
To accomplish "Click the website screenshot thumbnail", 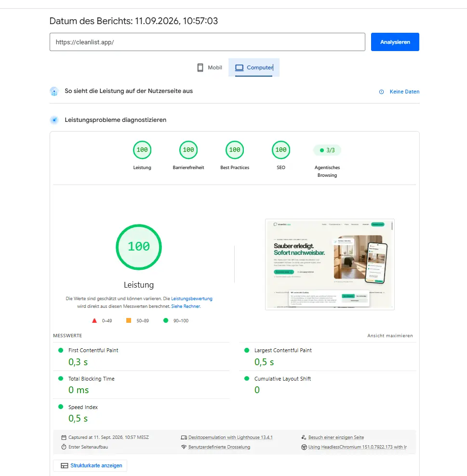I will 330,264.
